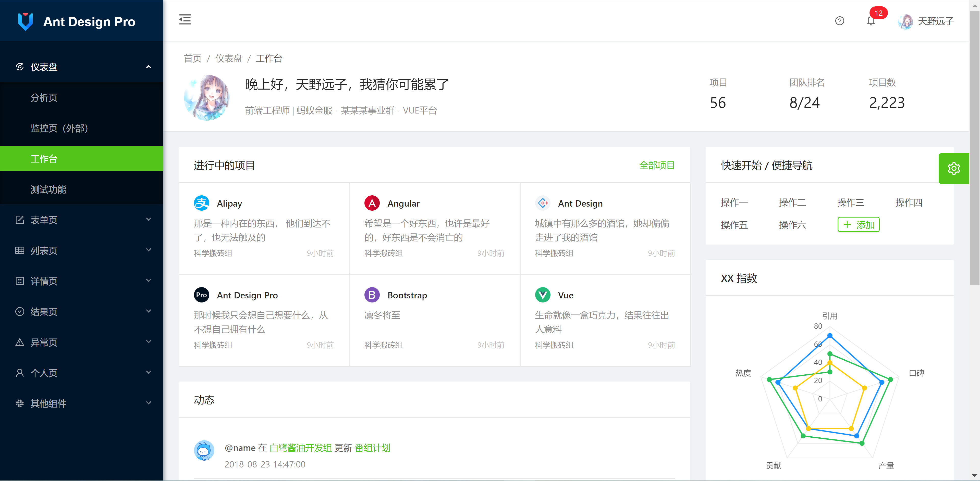
Task: Select 分析页 in the sidebar
Action: click(44, 98)
